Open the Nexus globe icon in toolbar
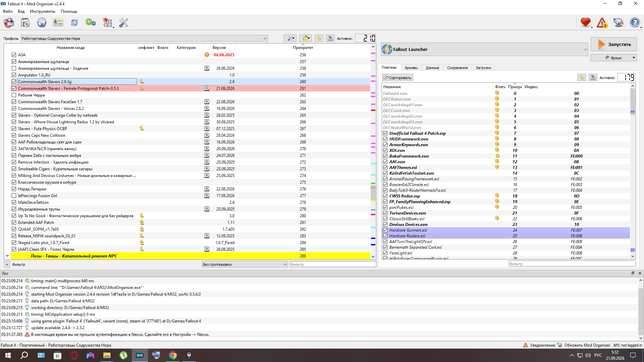644x362 pixels. pos(42,23)
